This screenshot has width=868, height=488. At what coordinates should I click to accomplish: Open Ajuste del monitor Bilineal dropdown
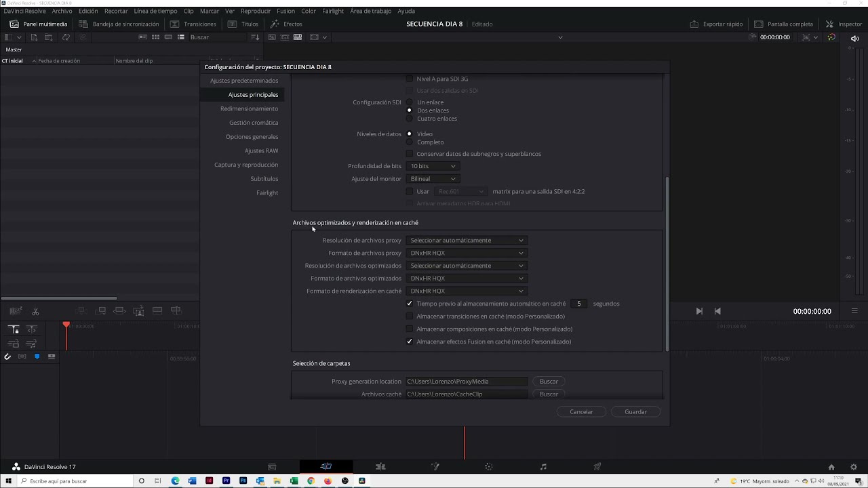tap(433, 179)
